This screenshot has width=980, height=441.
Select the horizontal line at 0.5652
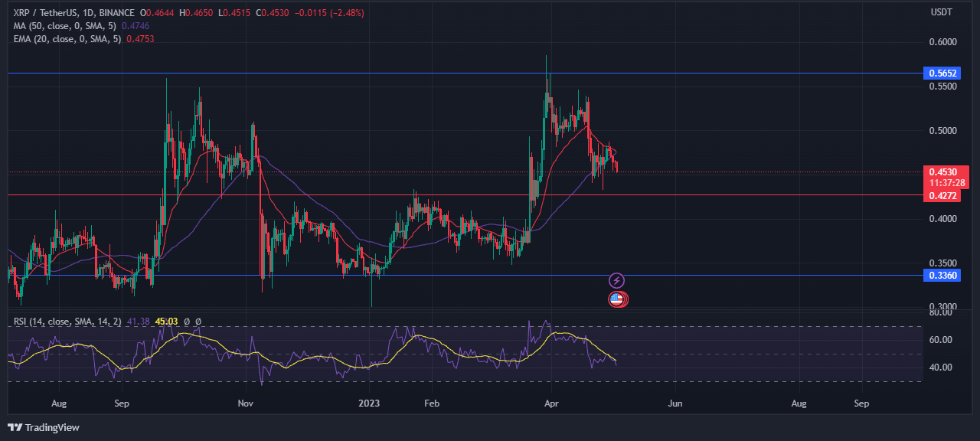click(x=383, y=73)
